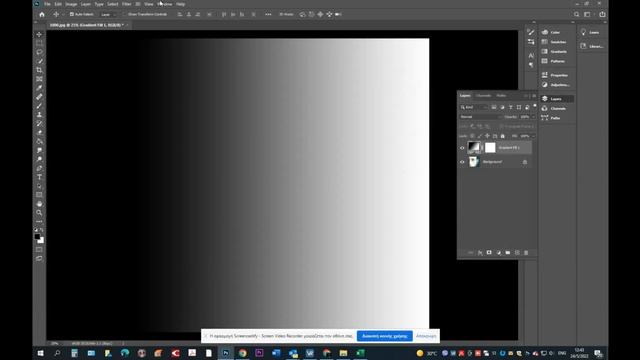Click the foreground color swatch
This screenshot has width=640, height=360.
tap(37, 236)
